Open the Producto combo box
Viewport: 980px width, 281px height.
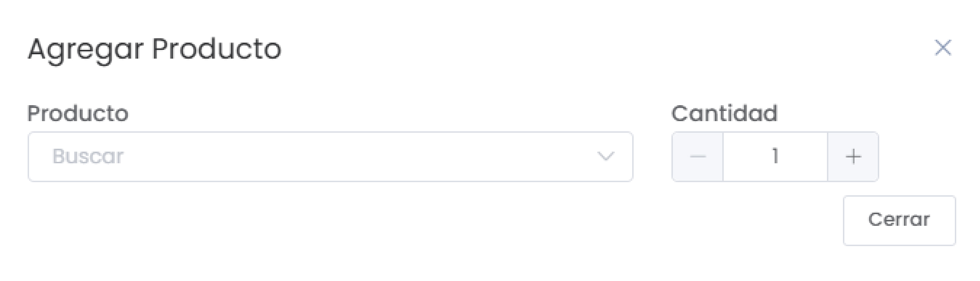click(330, 156)
